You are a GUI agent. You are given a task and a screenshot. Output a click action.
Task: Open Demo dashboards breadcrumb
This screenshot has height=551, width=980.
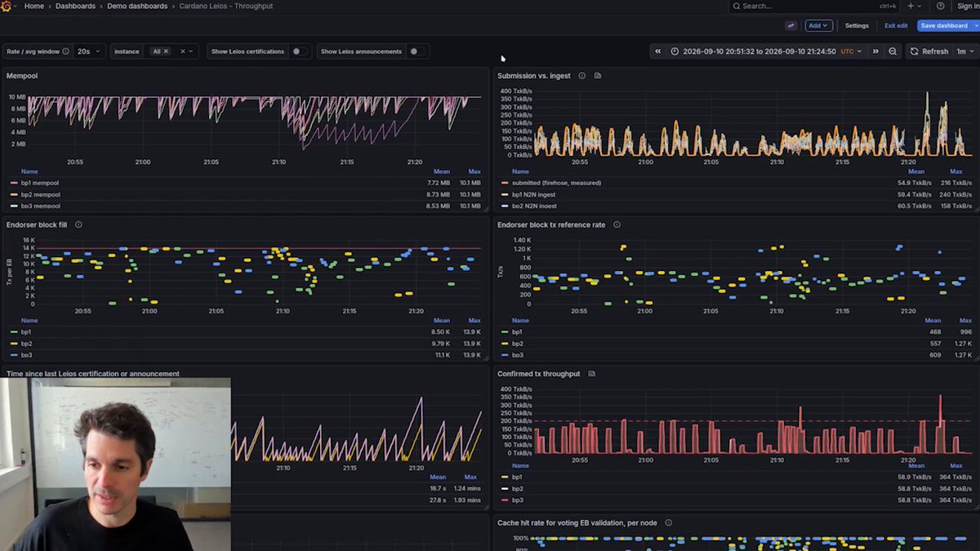coord(137,6)
